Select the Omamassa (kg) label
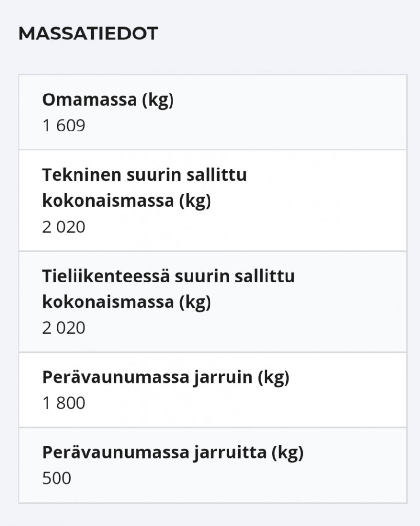The height and width of the screenshot is (526, 420). pos(108,100)
